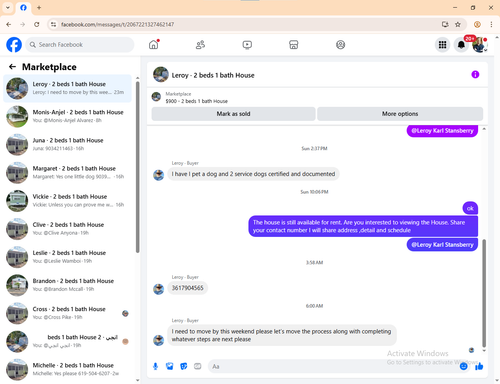Open the Monis-Anjel conversation
The height and width of the screenshot is (384, 500).
(67, 116)
